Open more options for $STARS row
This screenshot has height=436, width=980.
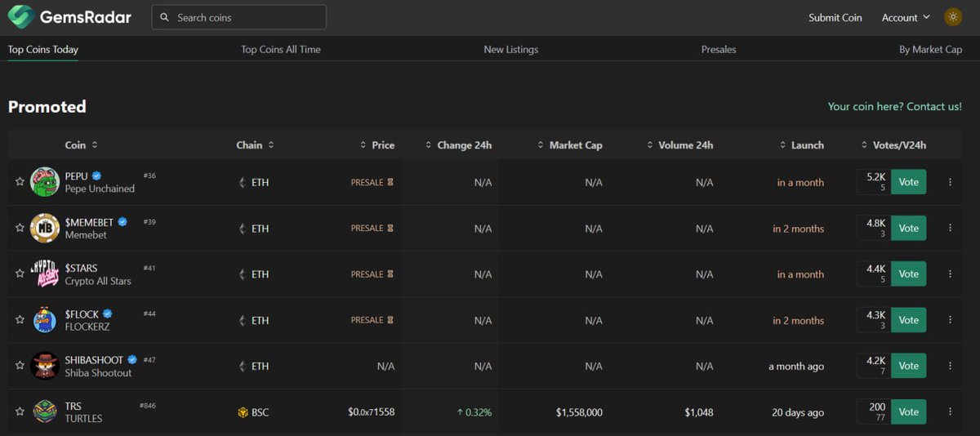[x=950, y=274]
